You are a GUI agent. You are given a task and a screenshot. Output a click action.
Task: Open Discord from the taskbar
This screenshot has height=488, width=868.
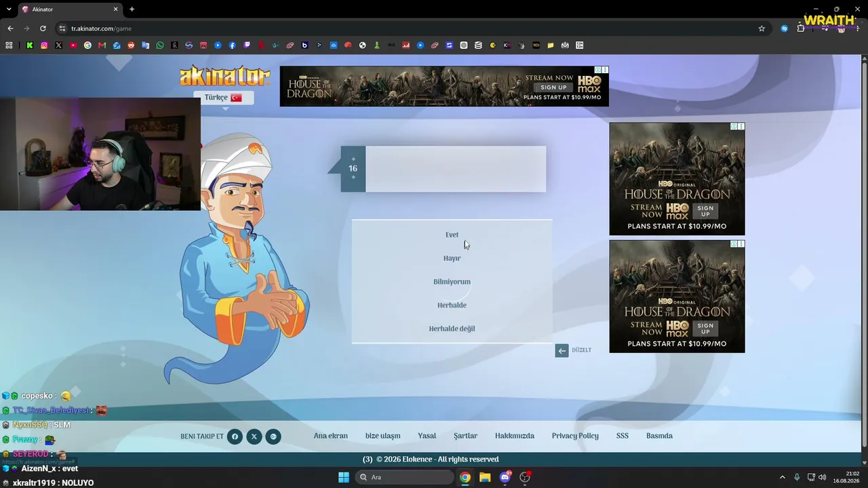tap(505, 477)
